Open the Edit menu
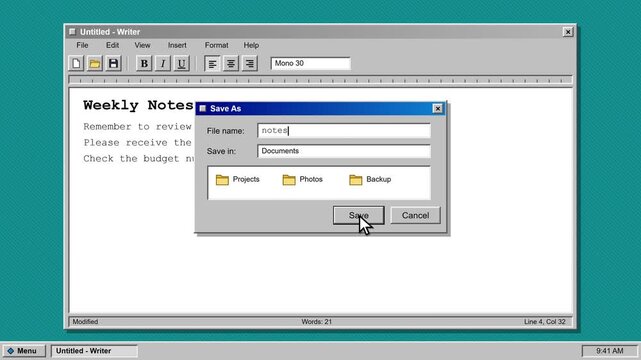 point(112,45)
